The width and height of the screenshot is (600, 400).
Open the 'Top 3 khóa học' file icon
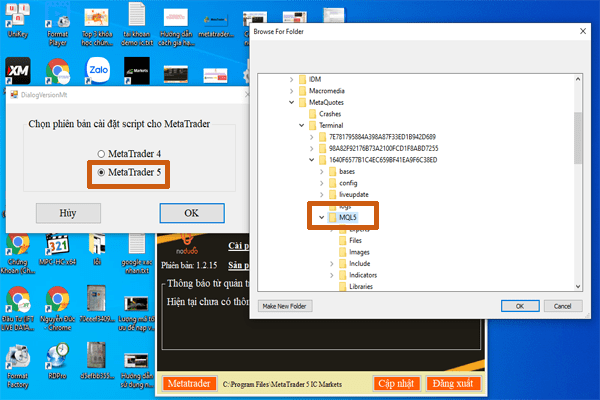(x=97, y=27)
